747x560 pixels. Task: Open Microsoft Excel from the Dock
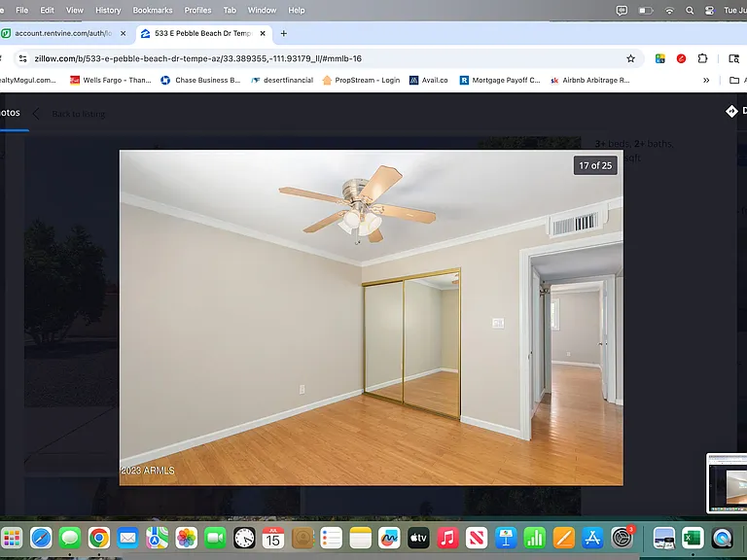point(693,538)
